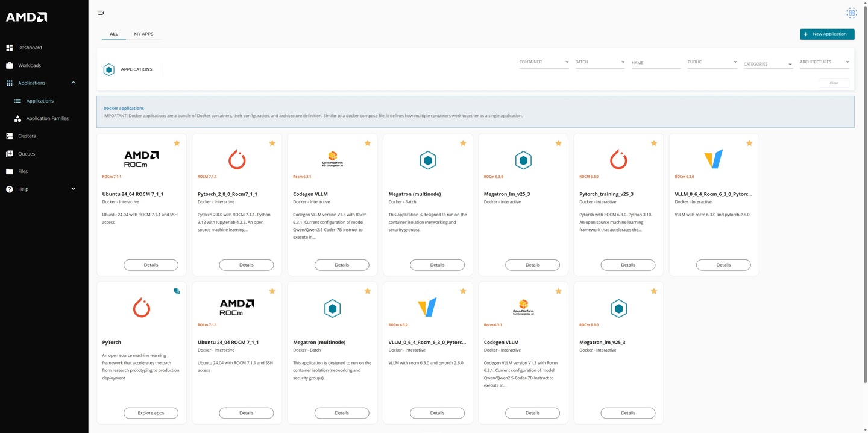Click the app grid icon at top right
This screenshot has height=433, width=868.
[851, 13]
